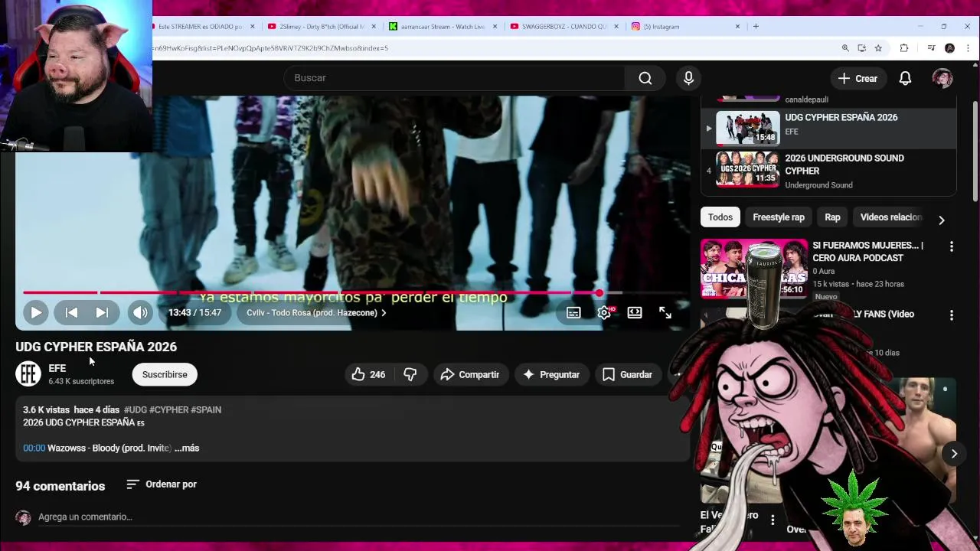Toggle subtitles in the video player

click(x=573, y=312)
